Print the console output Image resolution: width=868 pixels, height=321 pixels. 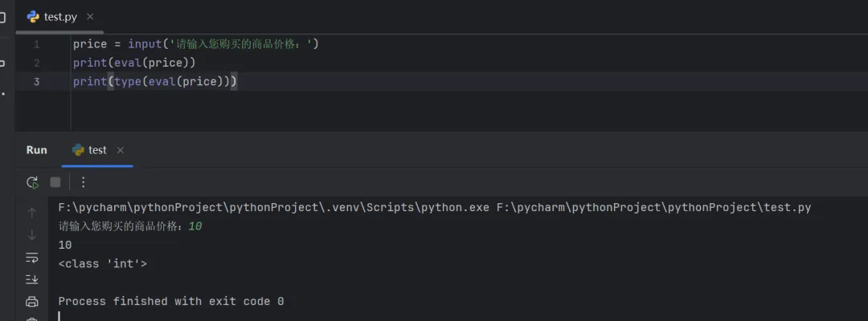click(x=32, y=302)
